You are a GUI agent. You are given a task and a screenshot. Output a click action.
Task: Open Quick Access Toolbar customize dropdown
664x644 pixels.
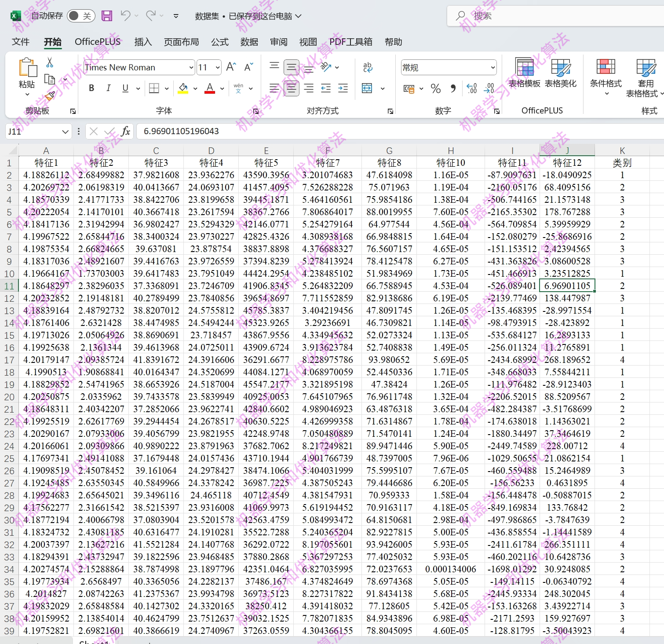(x=176, y=16)
